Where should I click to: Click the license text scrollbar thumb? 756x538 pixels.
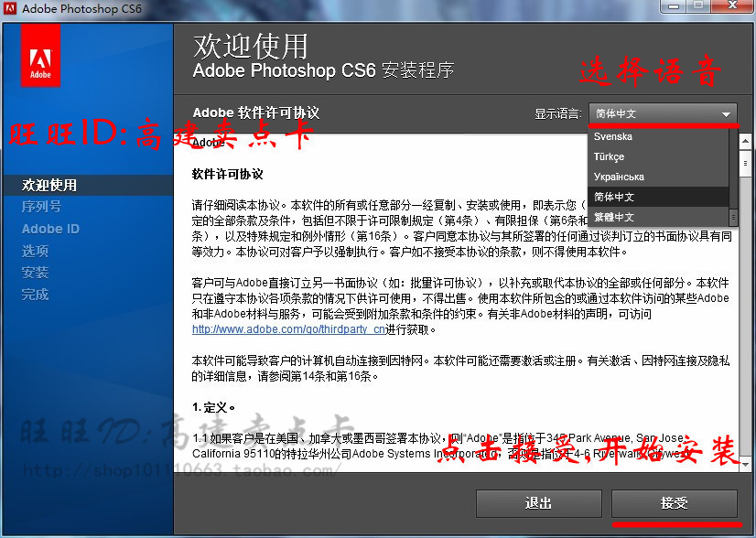(x=745, y=164)
